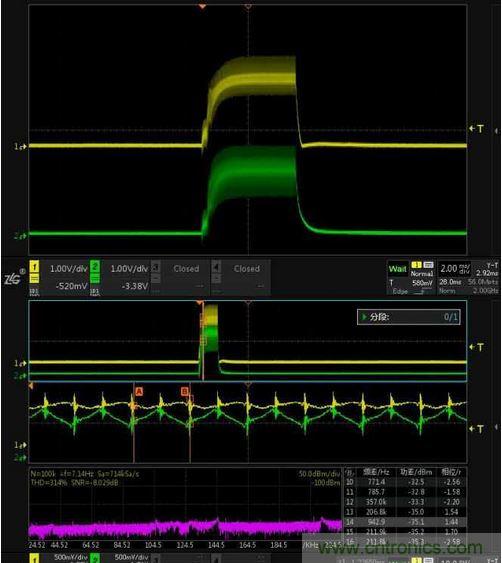The height and width of the screenshot is (563, 502).
Task: Select the green channel 2 badge
Action: click(x=95, y=267)
